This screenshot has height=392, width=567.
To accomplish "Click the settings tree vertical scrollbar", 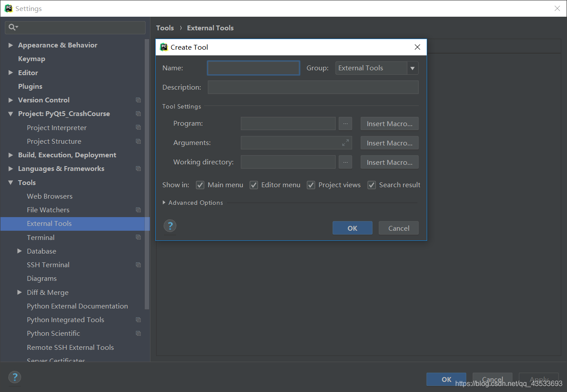I will click(147, 174).
